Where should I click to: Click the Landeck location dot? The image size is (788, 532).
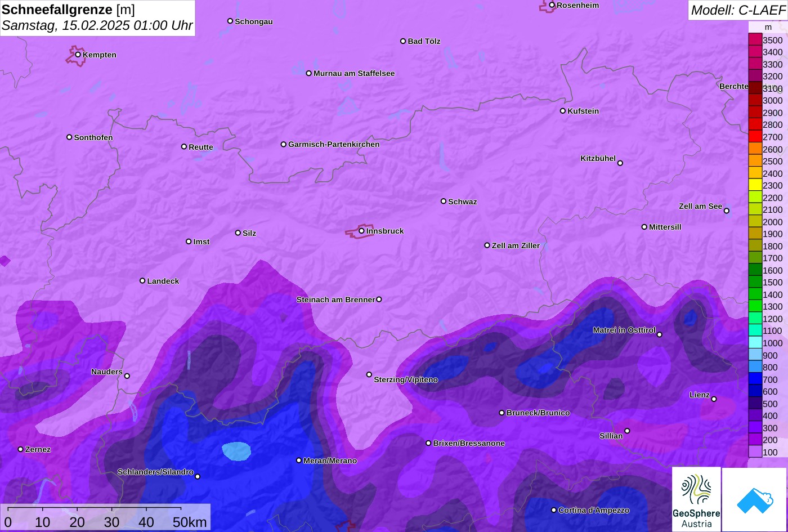(x=142, y=281)
